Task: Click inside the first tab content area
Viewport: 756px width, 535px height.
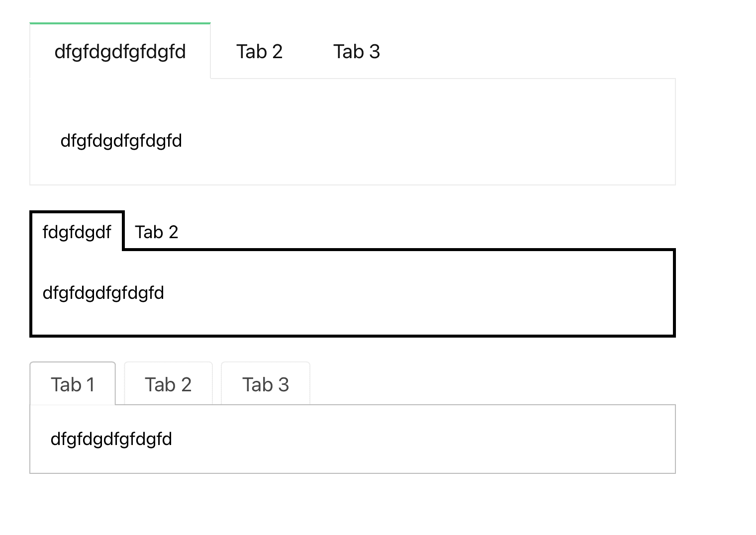Action: click(x=348, y=129)
